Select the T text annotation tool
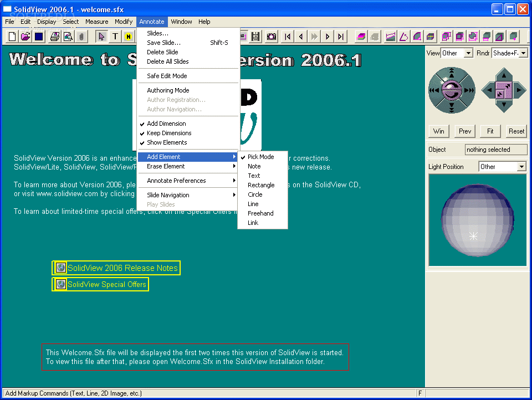Viewport: 532px width, 400px height. tap(115, 37)
